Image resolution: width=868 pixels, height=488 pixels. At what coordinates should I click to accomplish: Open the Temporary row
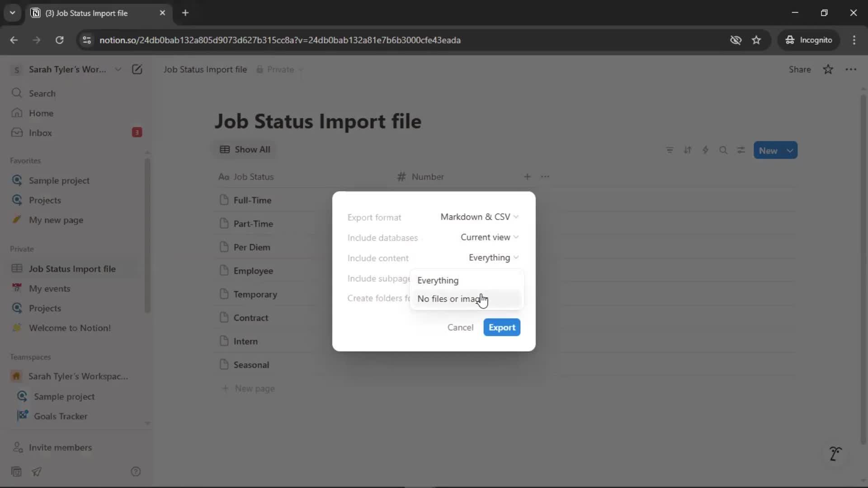pyautogui.click(x=255, y=294)
